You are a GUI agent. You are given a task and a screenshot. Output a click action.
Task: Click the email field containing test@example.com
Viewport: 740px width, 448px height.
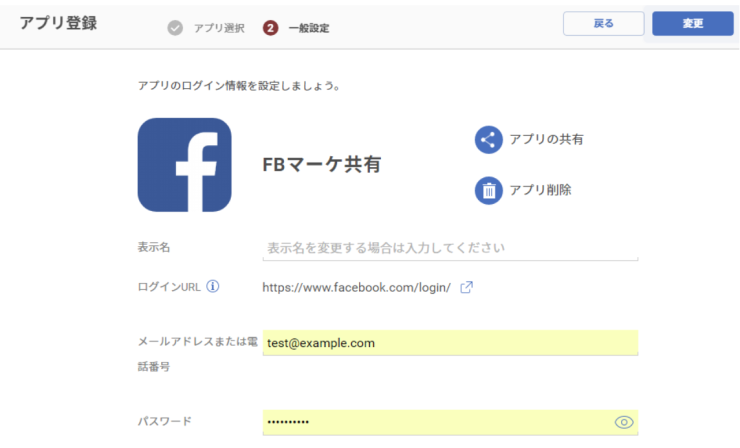[449, 343]
